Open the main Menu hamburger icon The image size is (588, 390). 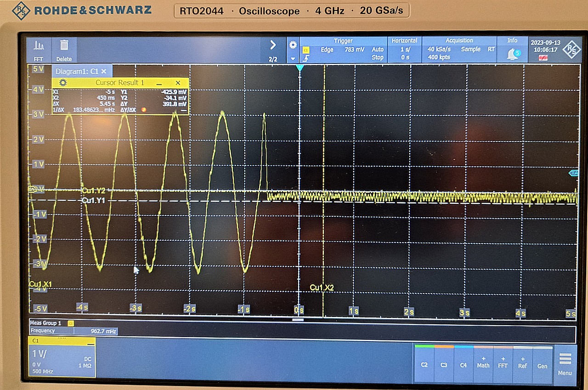565,363
